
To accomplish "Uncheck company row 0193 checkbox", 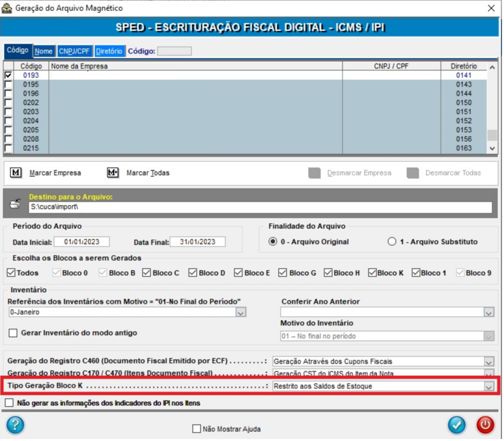I will coord(8,75).
